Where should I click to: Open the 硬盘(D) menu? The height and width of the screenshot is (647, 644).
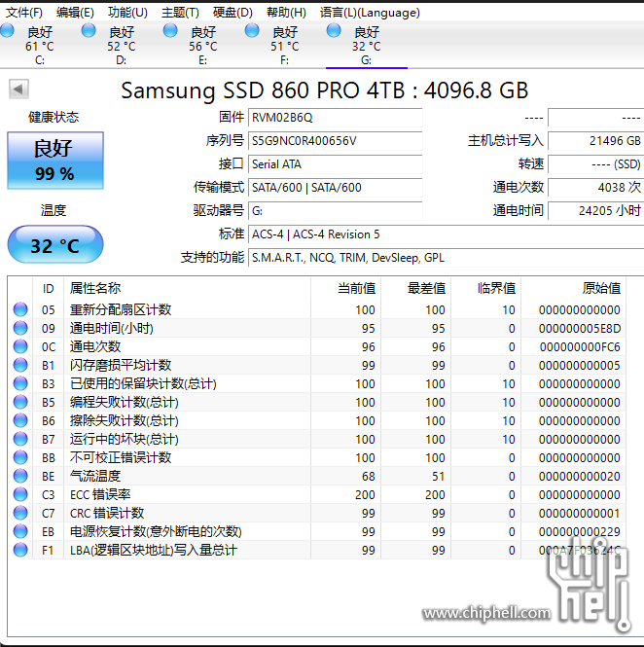pos(233,13)
